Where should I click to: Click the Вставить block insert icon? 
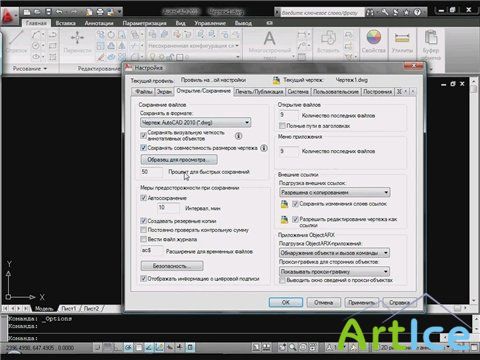tap(328, 42)
